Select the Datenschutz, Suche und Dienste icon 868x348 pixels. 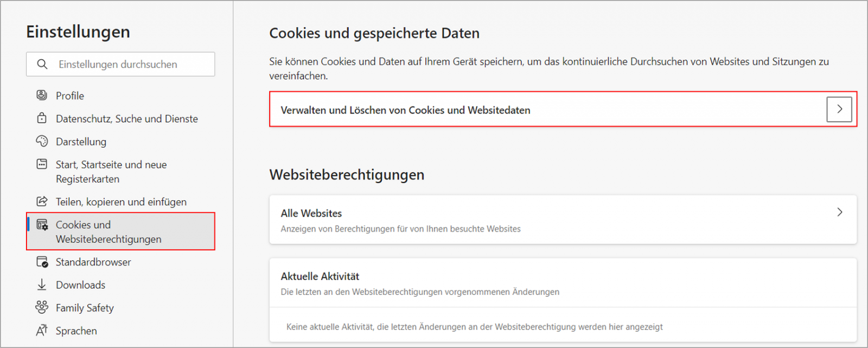pos(42,118)
